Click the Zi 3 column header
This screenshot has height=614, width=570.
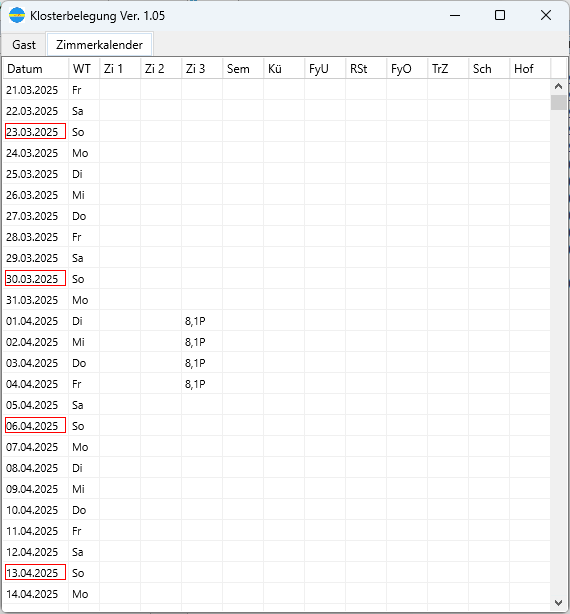click(202, 69)
